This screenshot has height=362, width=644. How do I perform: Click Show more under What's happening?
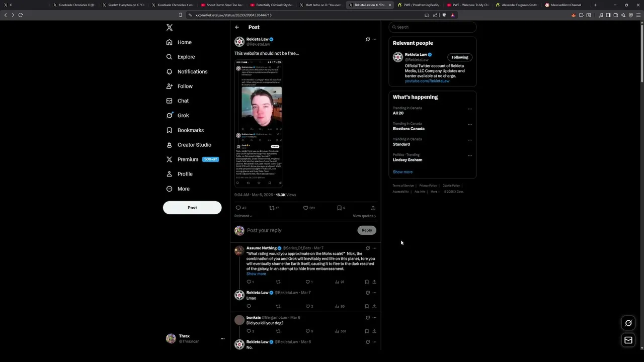tap(403, 172)
